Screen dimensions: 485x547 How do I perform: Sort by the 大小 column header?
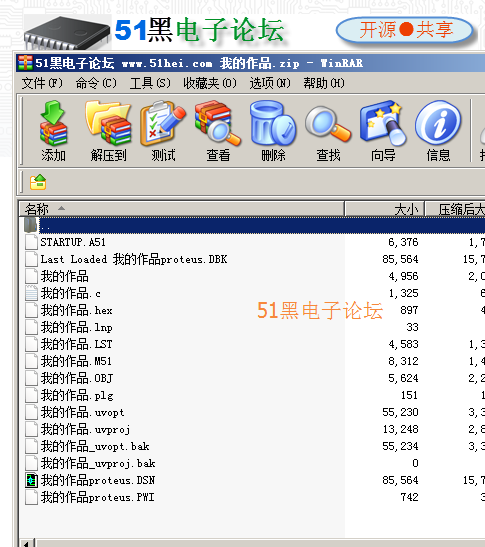[385, 209]
